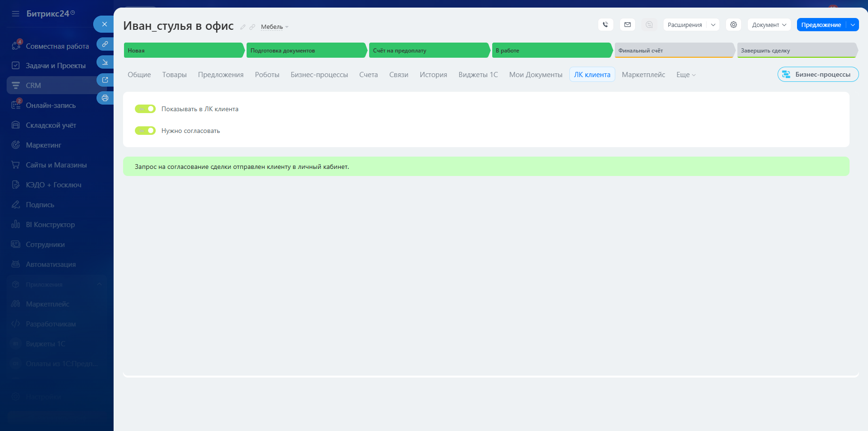Edit the deal title with the pencil icon

(x=243, y=27)
